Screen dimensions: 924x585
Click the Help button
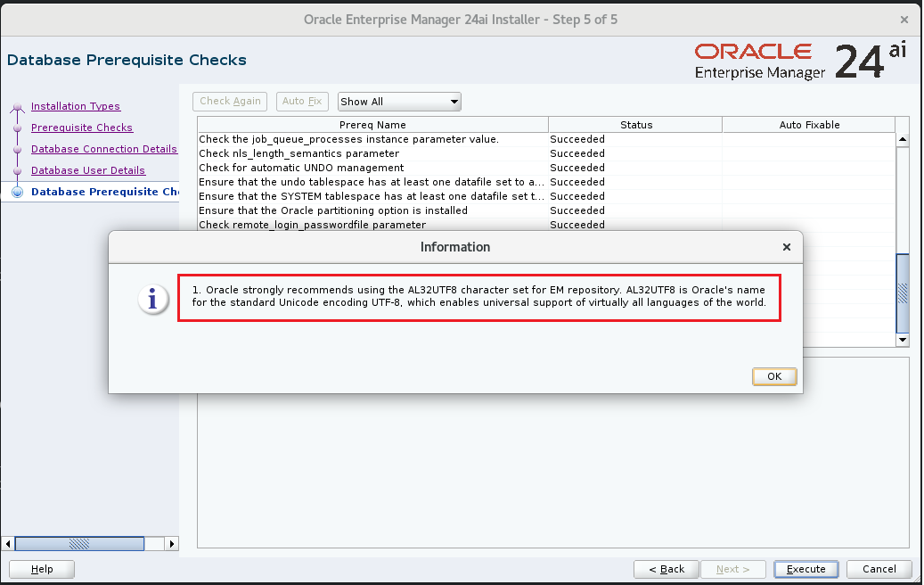42,569
